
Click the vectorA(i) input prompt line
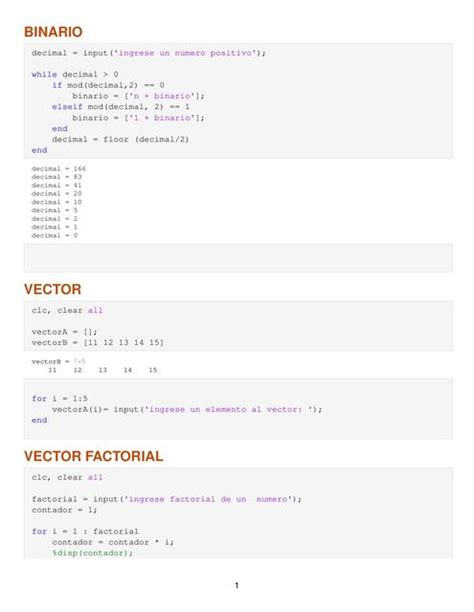tap(187, 409)
